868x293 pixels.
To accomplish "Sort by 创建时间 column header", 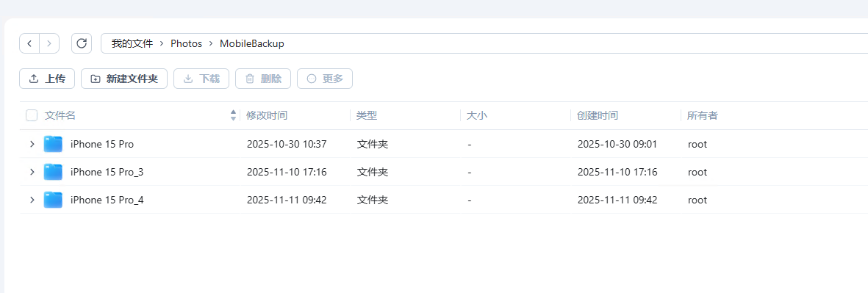I will click(598, 115).
